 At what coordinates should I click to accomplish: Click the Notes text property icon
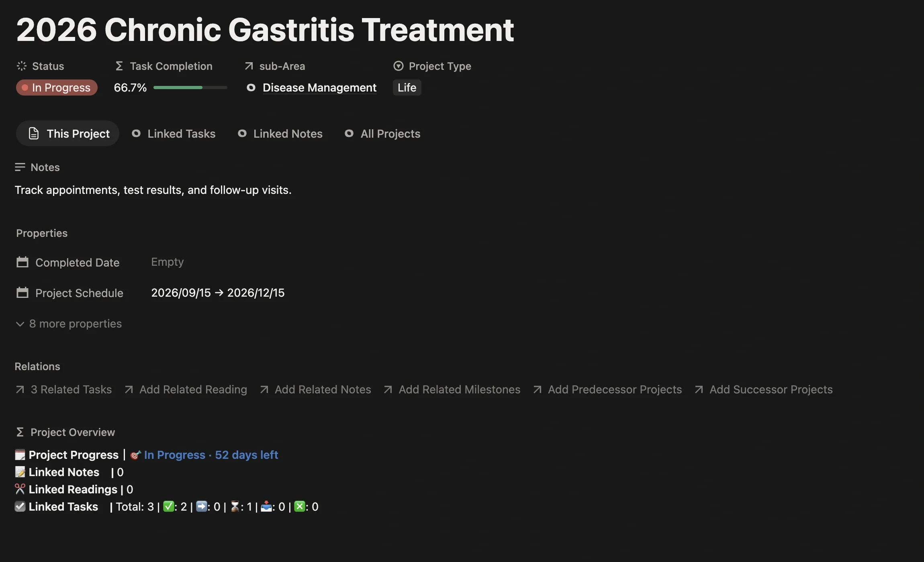coord(20,167)
